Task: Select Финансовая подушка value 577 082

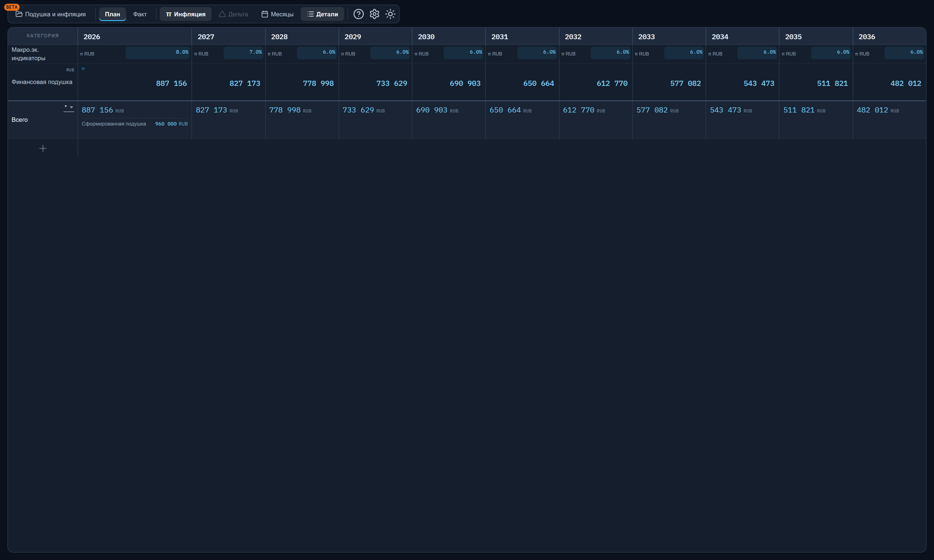Action: click(x=686, y=83)
